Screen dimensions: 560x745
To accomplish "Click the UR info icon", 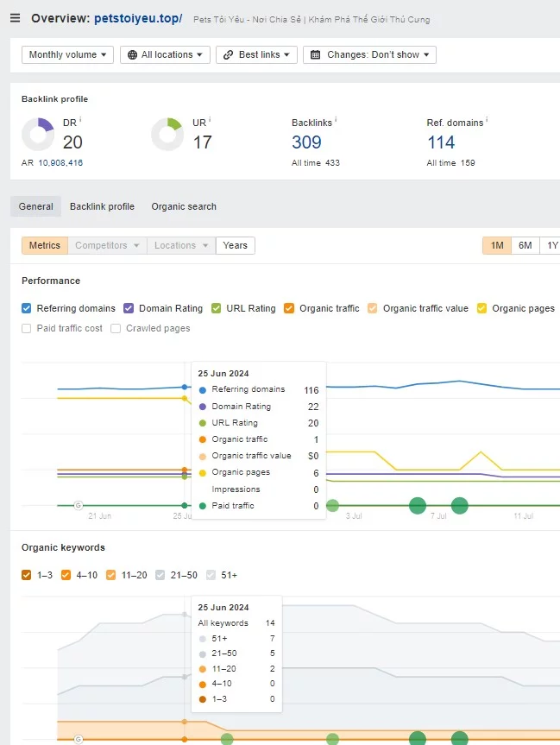I will click(210, 120).
